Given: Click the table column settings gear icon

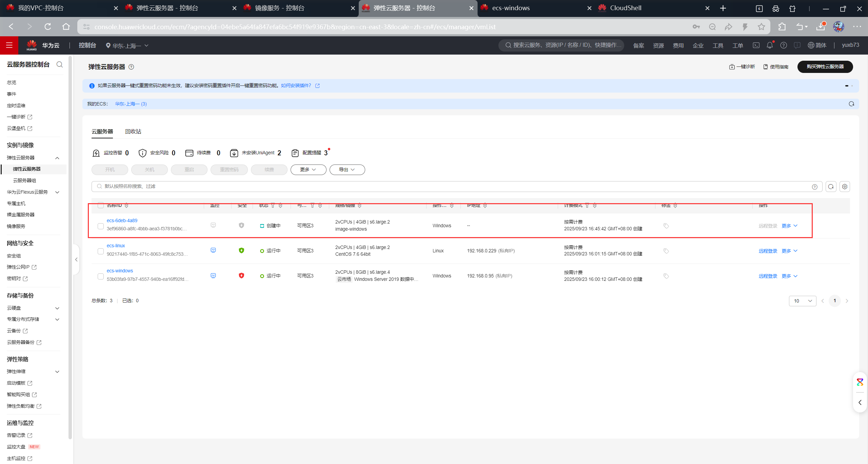Looking at the screenshot, I should [845, 187].
